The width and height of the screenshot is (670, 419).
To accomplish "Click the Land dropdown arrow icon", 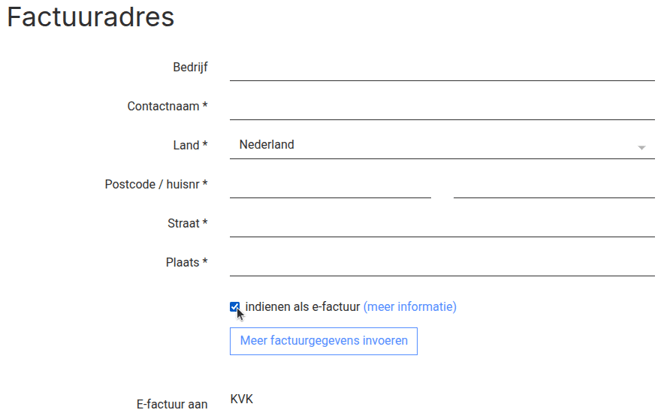I will [641, 147].
